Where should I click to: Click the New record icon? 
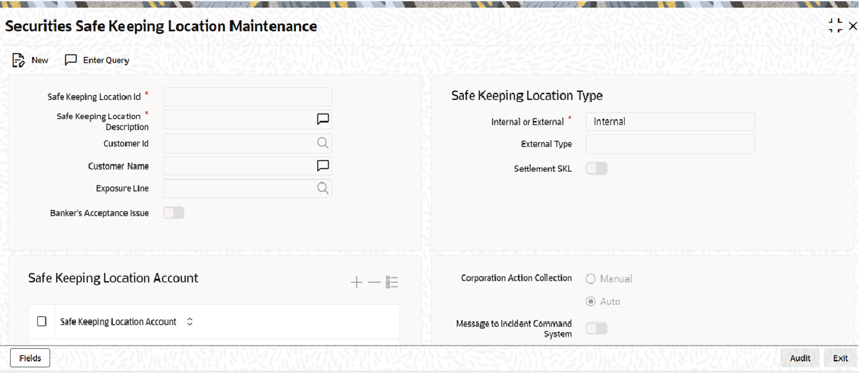point(18,60)
